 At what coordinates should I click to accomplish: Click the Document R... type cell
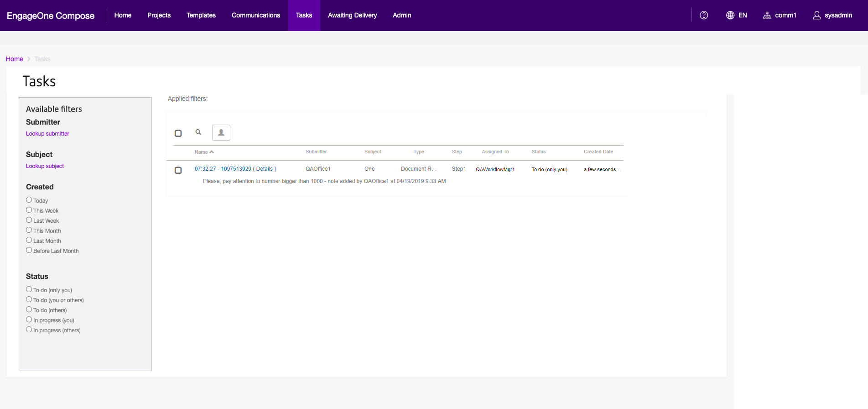[419, 169]
